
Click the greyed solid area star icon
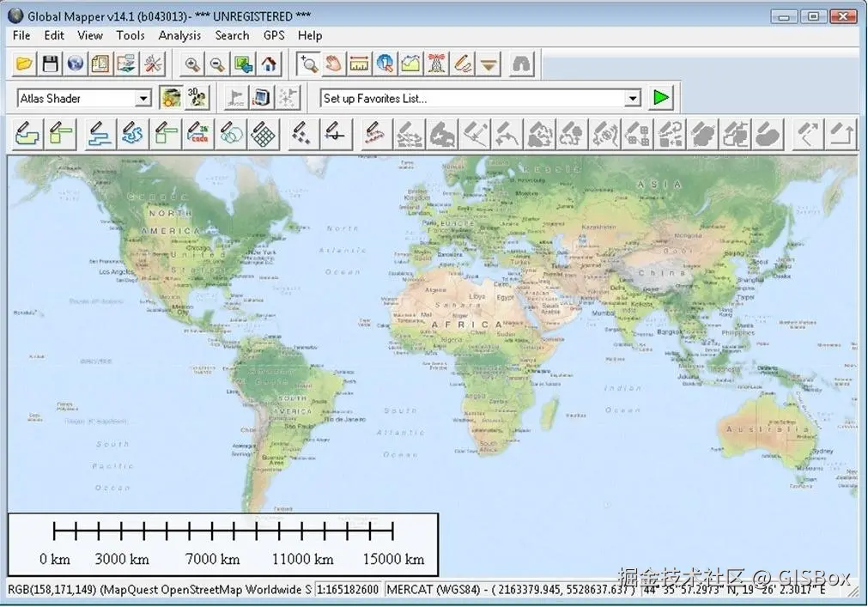441,135
